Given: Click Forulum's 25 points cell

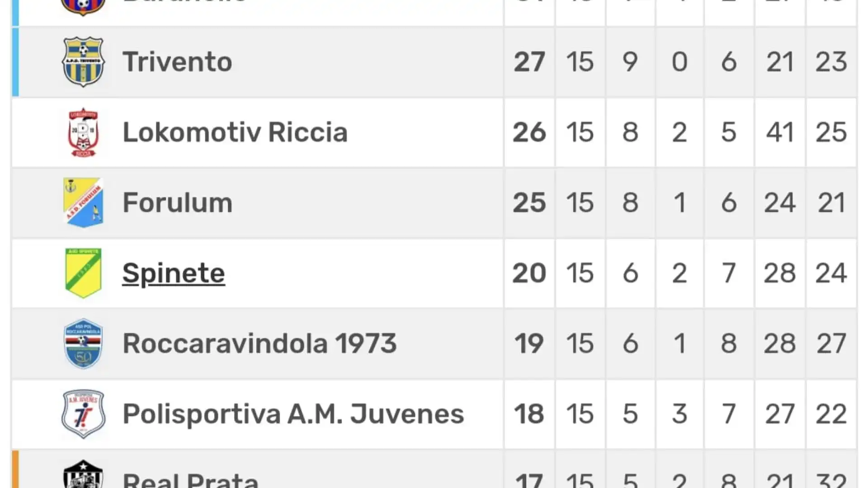Looking at the screenshot, I should pos(529,202).
